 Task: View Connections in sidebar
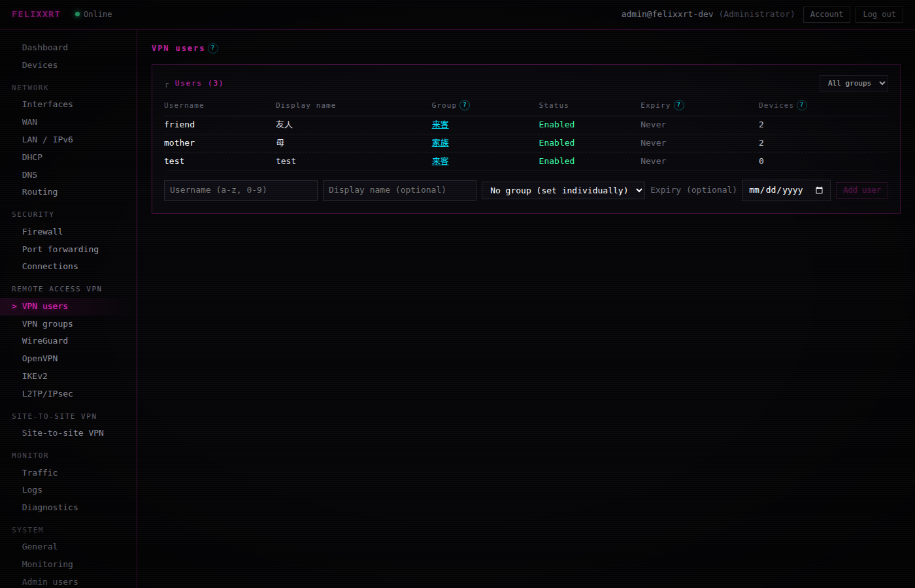coord(50,267)
